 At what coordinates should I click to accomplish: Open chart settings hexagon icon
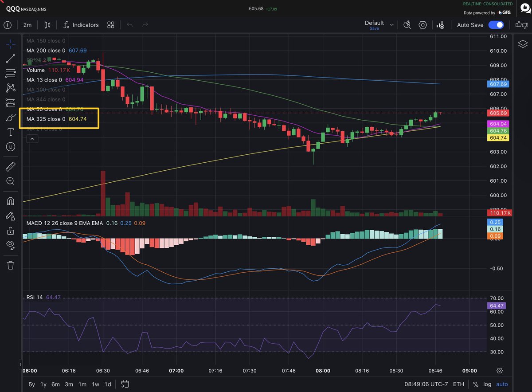tap(423, 25)
